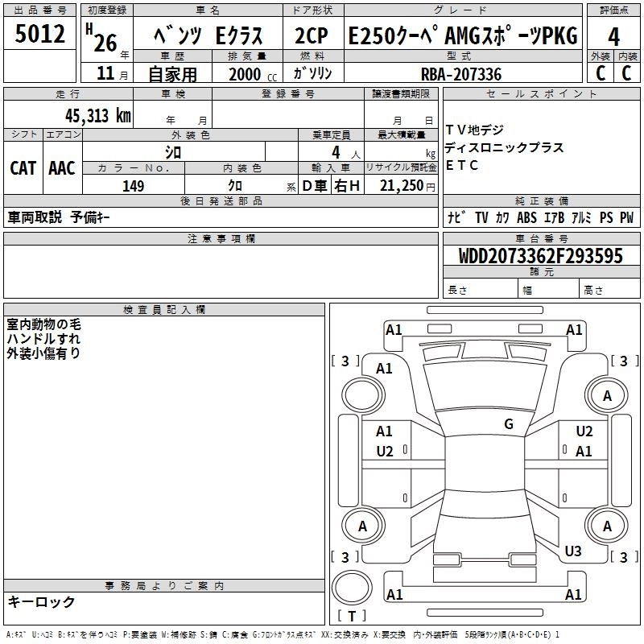Image resolution: width=644 pixels, height=644 pixels.
Task: Click the model code RBA-207336
Action: pos(461,74)
